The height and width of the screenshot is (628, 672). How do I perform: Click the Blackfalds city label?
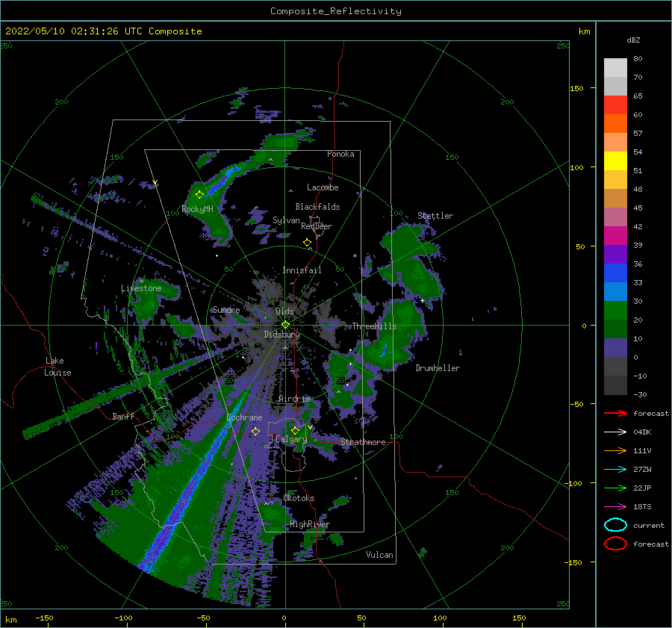pos(317,207)
